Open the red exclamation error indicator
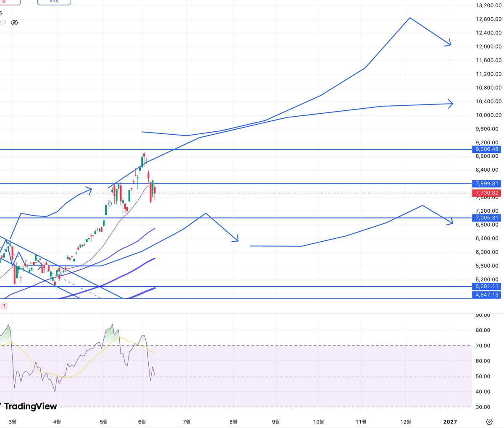The width and height of the screenshot is (504, 428). click(4, 306)
